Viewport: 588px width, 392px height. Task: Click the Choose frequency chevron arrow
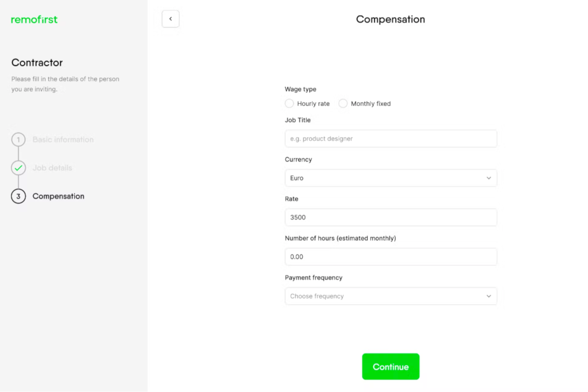pyautogui.click(x=489, y=296)
